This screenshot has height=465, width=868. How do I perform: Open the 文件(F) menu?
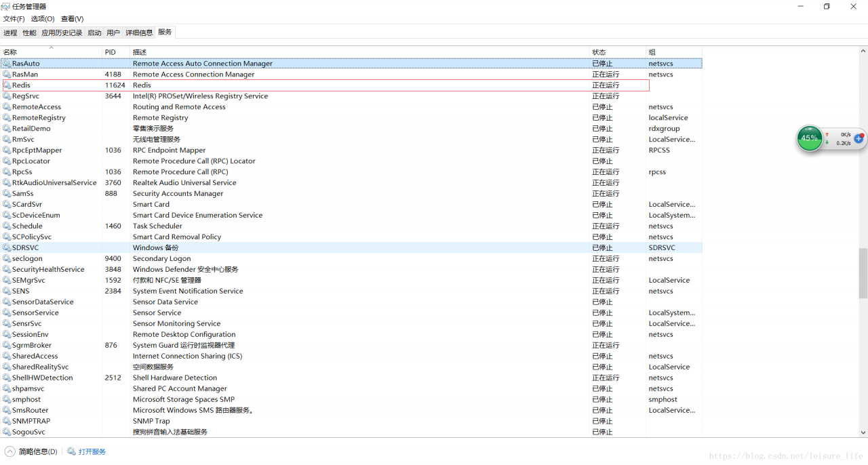[14, 19]
